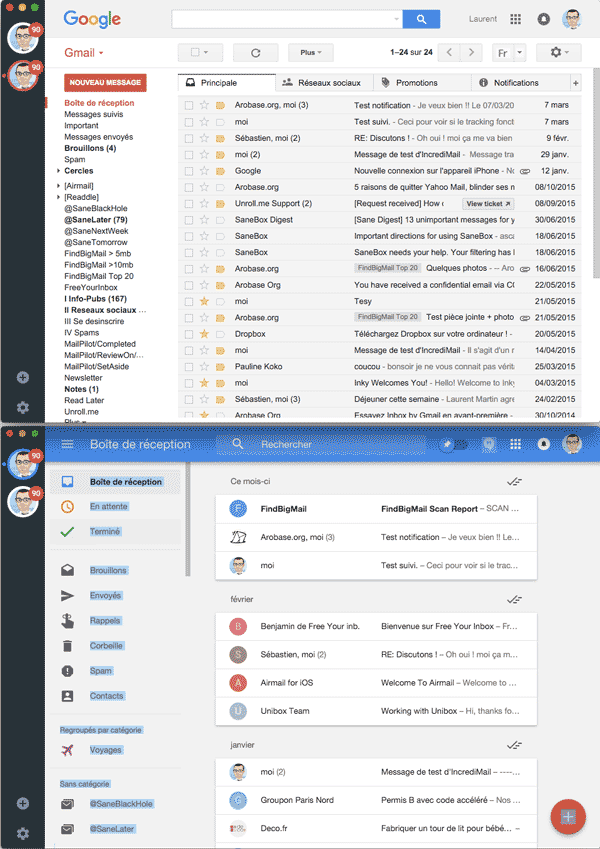This screenshot has height=849, width=600.
Task: Open En attente snoozed section
Action: click(x=115, y=506)
